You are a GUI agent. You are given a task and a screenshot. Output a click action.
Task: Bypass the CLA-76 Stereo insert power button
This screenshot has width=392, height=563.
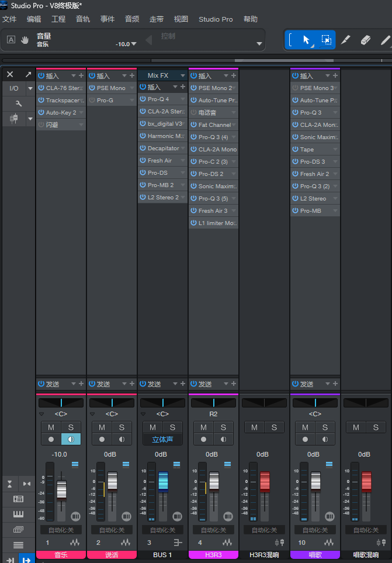click(x=41, y=88)
